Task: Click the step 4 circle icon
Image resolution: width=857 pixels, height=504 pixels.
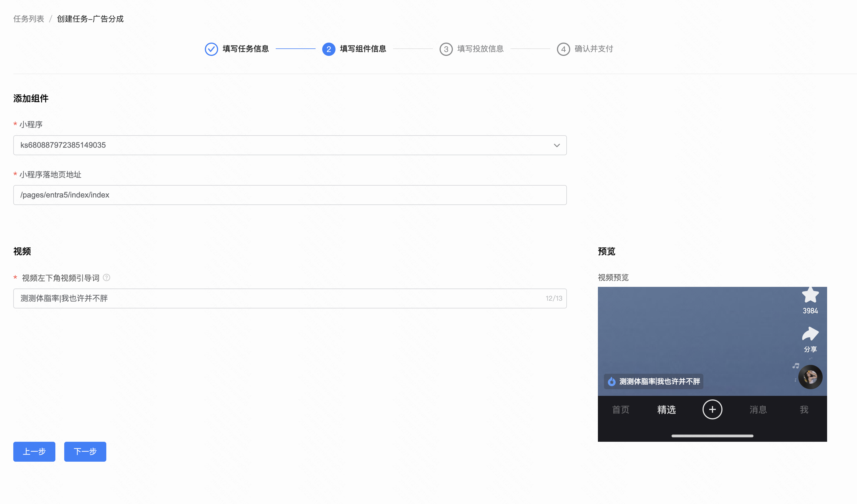Action: (563, 49)
